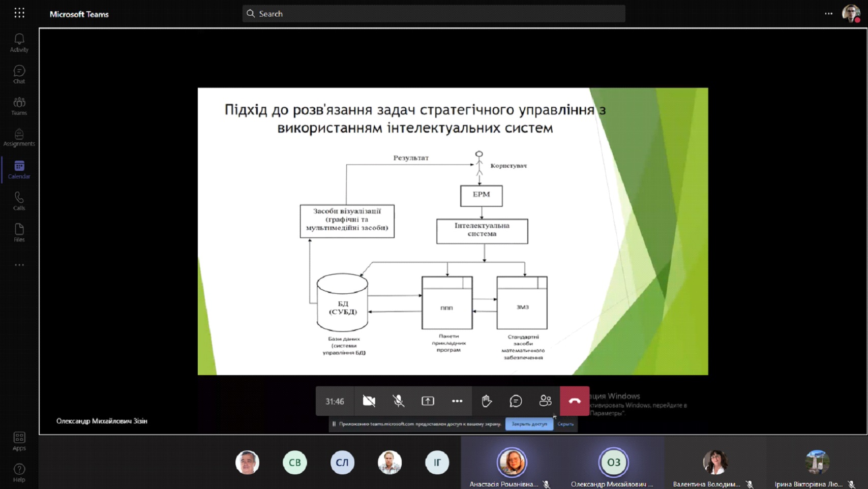
Task: Click inside the Search box
Action: (433, 14)
